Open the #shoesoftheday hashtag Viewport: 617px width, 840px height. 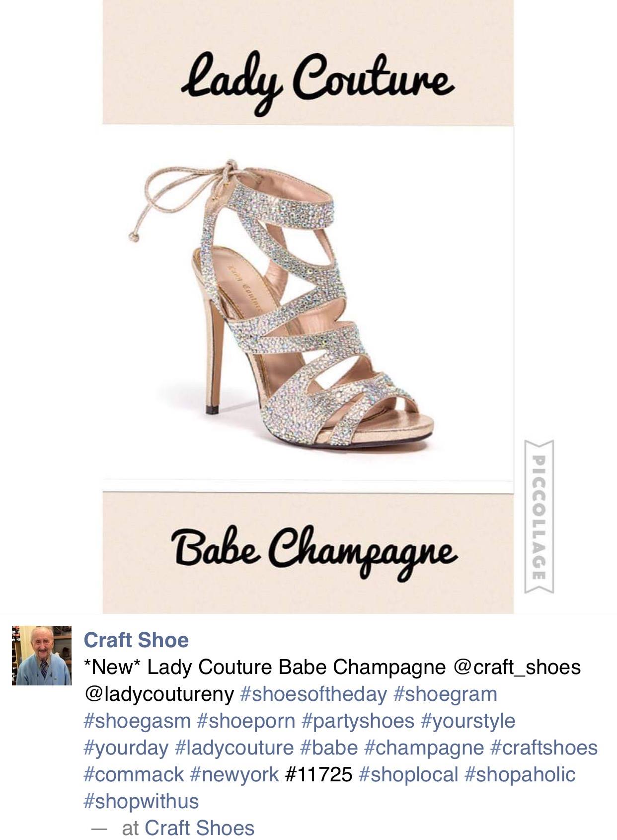coord(313,694)
